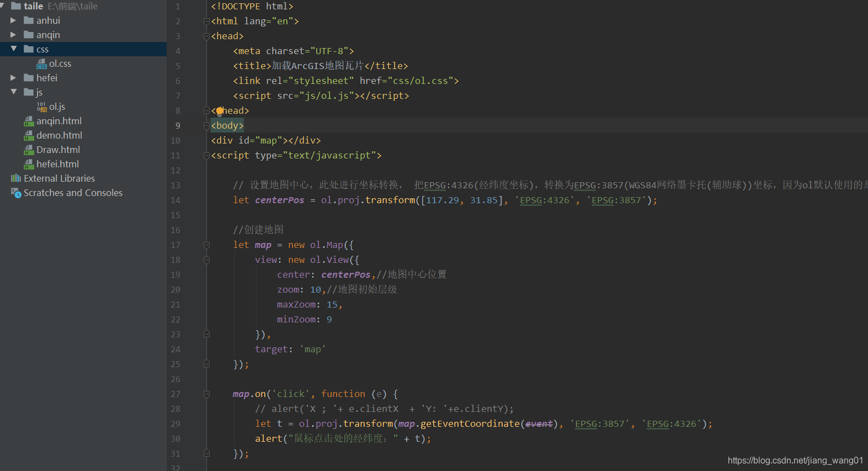Click the css folder icon
Image resolution: width=868 pixels, height=471 pixels.
[x=29, y=49]
